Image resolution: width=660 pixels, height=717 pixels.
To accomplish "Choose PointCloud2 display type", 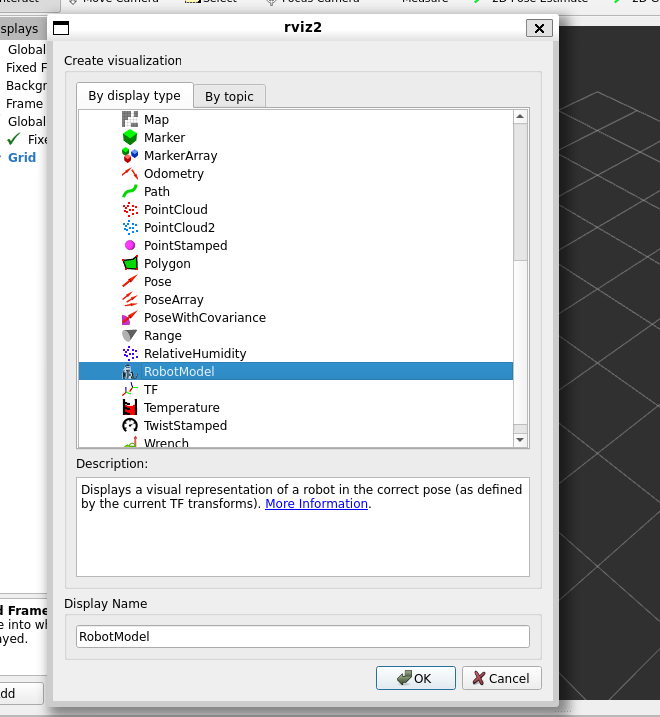I will coord(179,228).
